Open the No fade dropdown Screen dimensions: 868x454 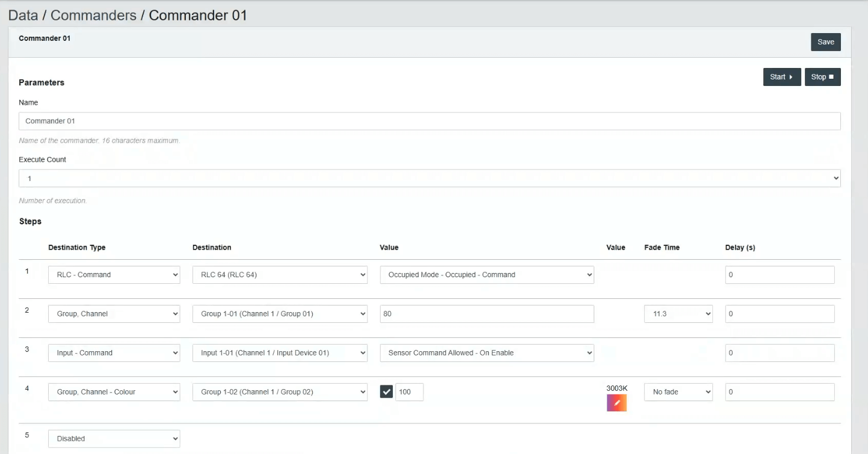click(678, 392)
